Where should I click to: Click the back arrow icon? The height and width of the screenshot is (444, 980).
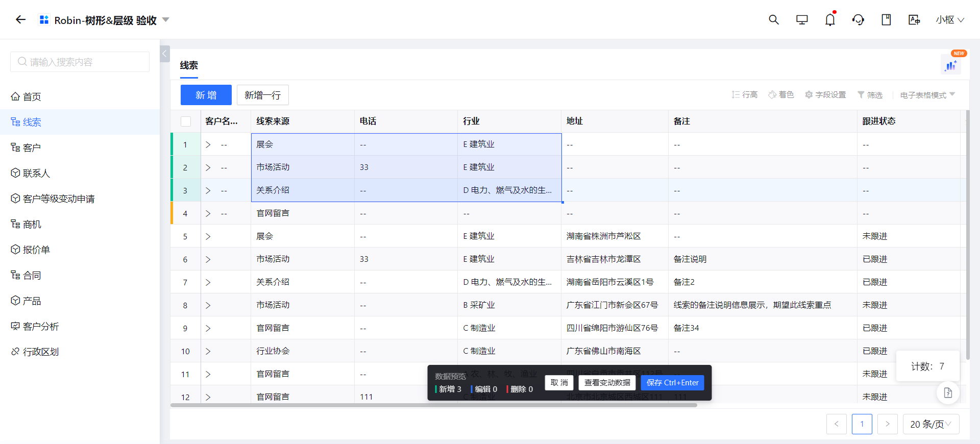click(20, 19)
